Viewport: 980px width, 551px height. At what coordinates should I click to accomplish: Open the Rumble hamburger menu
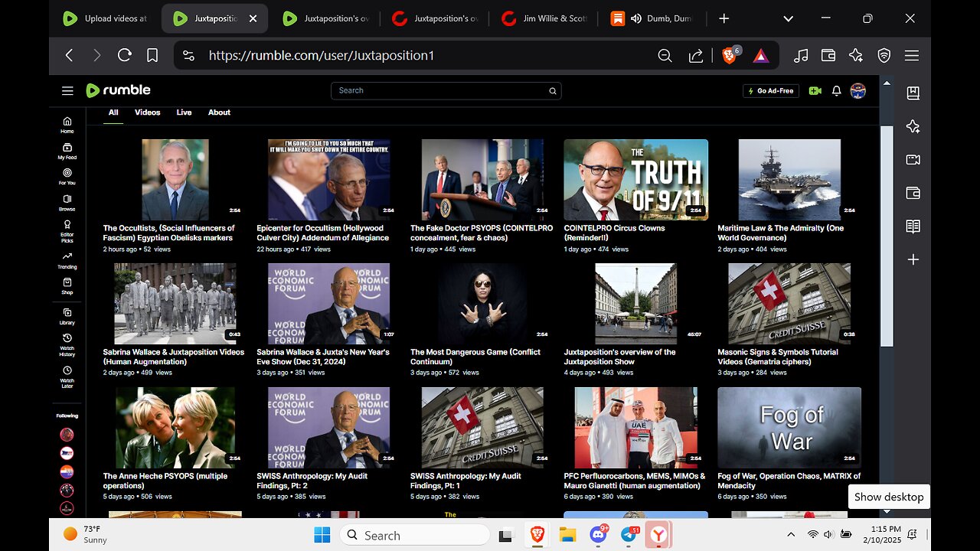tap(67, 90)
